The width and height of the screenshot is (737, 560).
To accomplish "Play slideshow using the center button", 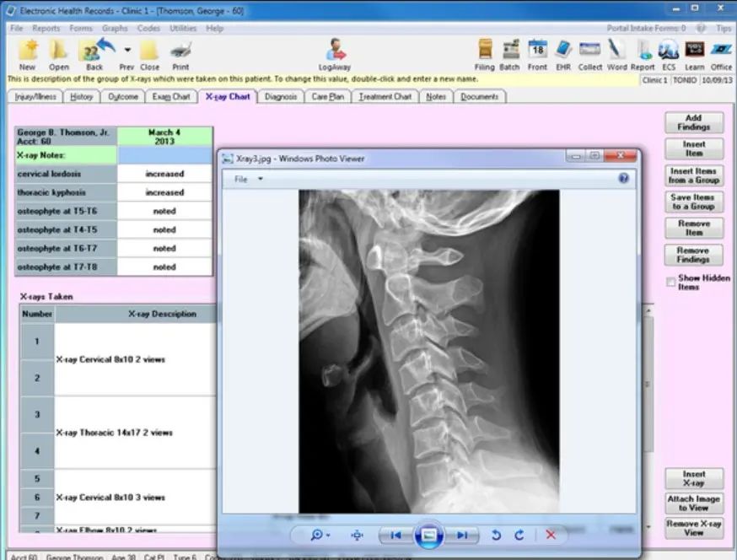I will [428, 535].
